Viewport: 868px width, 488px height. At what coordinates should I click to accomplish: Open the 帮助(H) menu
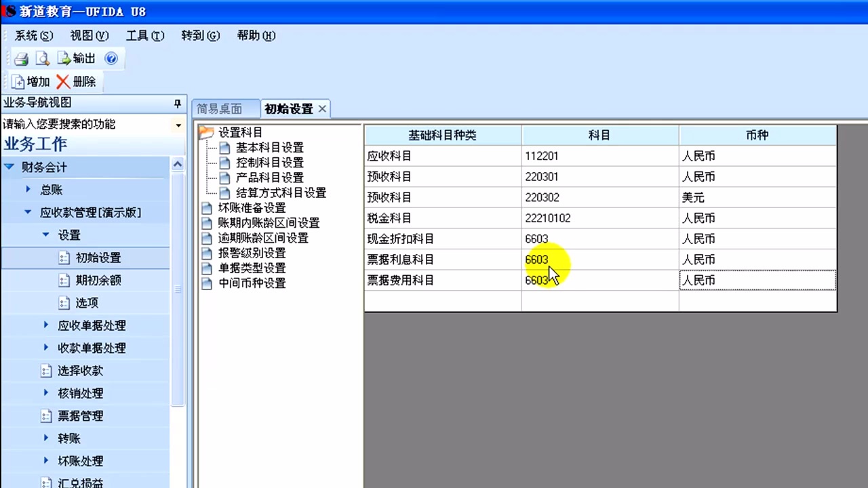click(256, 36)
